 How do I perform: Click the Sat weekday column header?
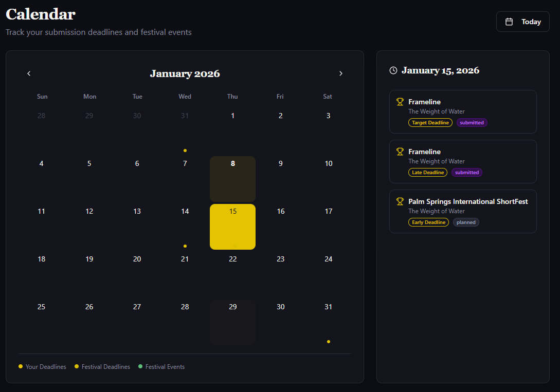click(x=328, y=96)
